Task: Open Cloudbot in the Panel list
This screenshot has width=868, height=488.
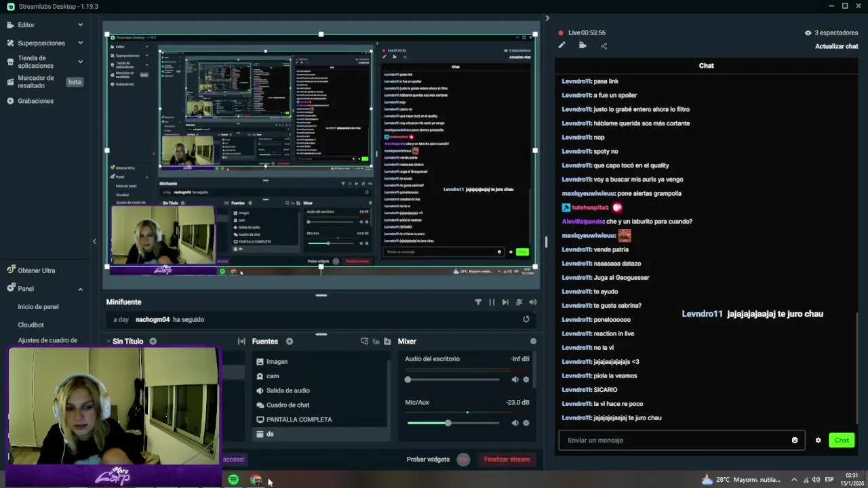Action: point(31,325)
